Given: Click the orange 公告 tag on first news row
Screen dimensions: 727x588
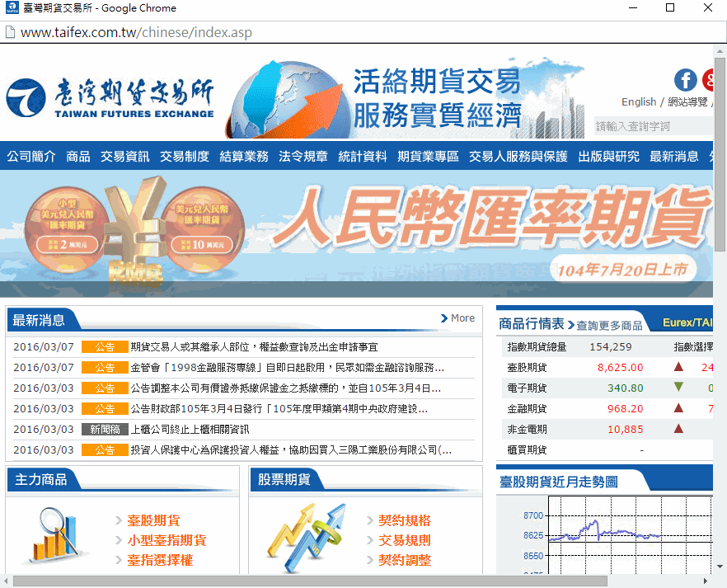Looking at the screenshot, I should 105,347.
